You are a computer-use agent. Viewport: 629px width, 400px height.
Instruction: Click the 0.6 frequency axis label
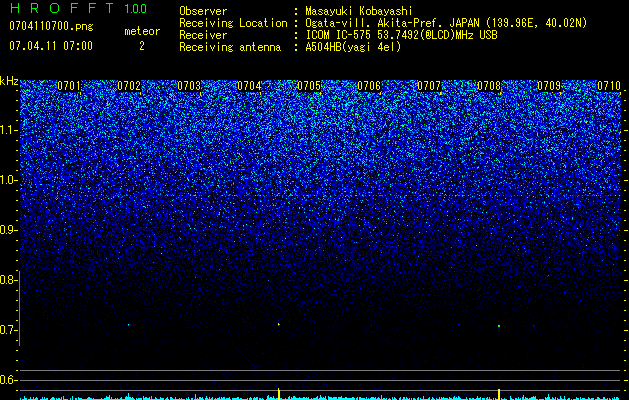coord(8,380)
